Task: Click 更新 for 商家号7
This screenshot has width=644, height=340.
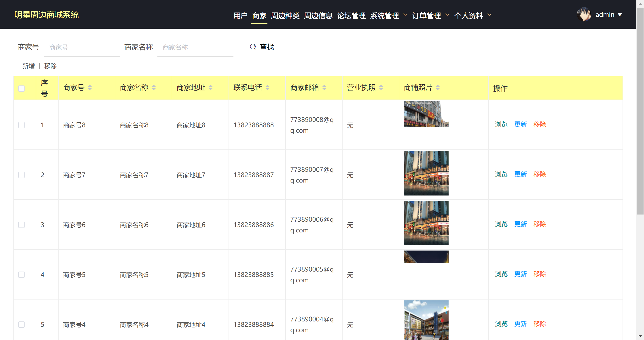Action: tap(520, 174)
